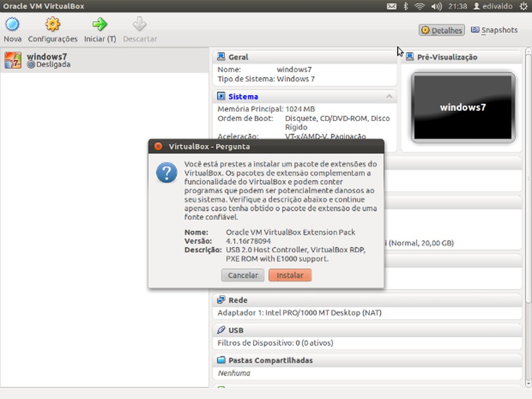This screenshot has height=399, width=532.
Task: Open the session power gear menu
Action: click(x=523, y=6)
